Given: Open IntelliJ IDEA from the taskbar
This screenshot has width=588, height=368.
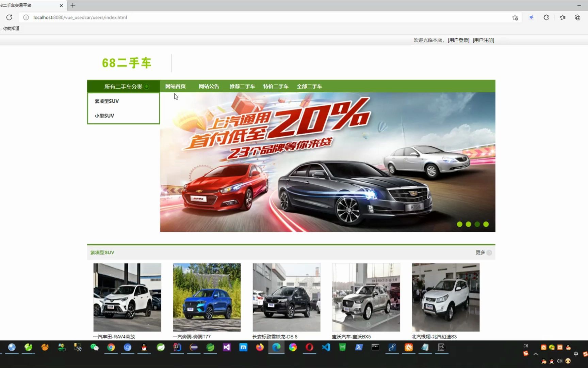Looking at the screenshot, I should (177, 347).
